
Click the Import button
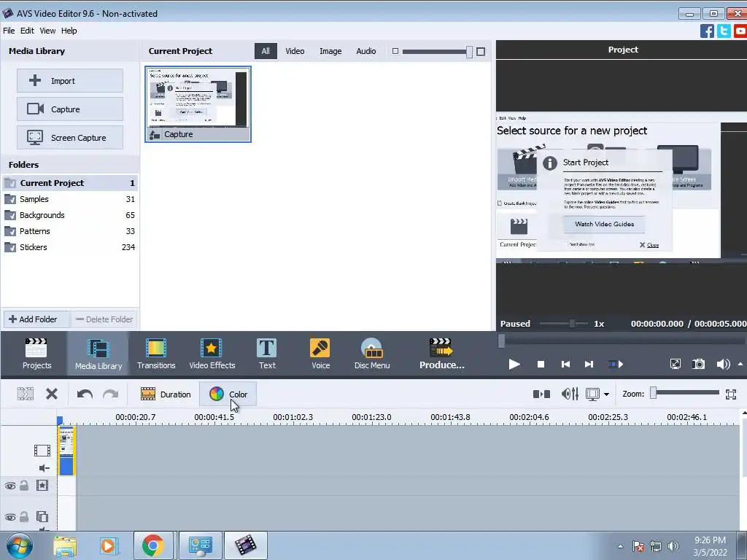pyautogui.click(x=70, y=80)
